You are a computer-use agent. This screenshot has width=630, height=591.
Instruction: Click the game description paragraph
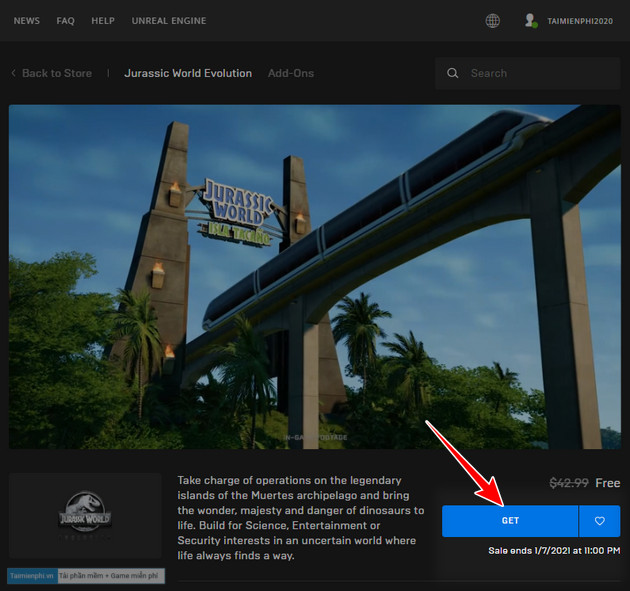301,518
